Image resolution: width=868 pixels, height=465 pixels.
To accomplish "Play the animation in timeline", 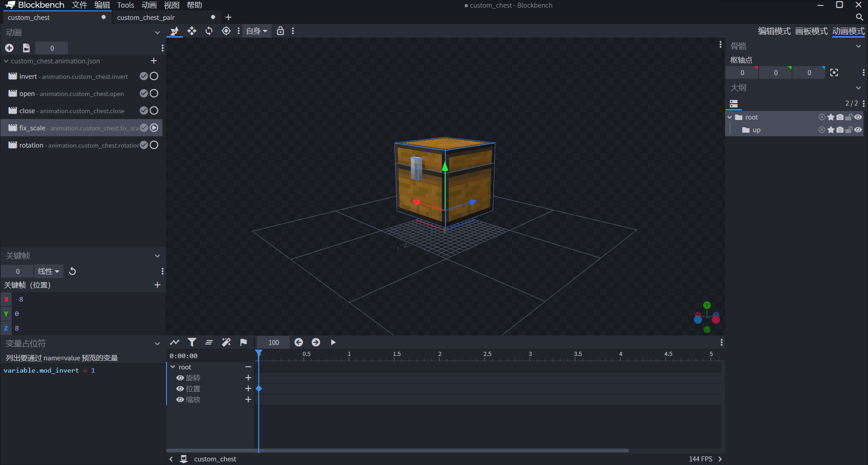I will coord(333,342).
